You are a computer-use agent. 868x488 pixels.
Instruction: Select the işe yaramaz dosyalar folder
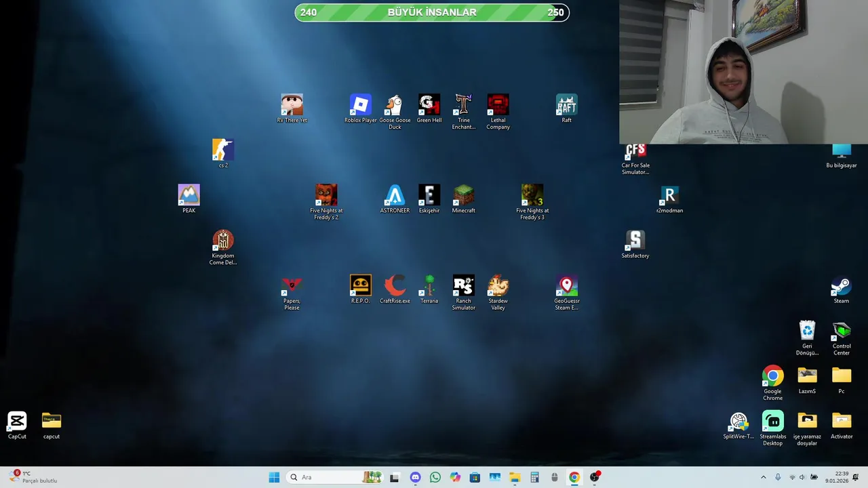(x=807, y=428)
